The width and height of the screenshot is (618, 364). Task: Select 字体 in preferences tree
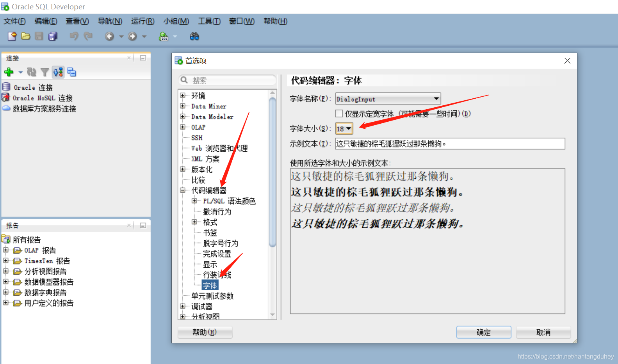(x=210, y=285)
